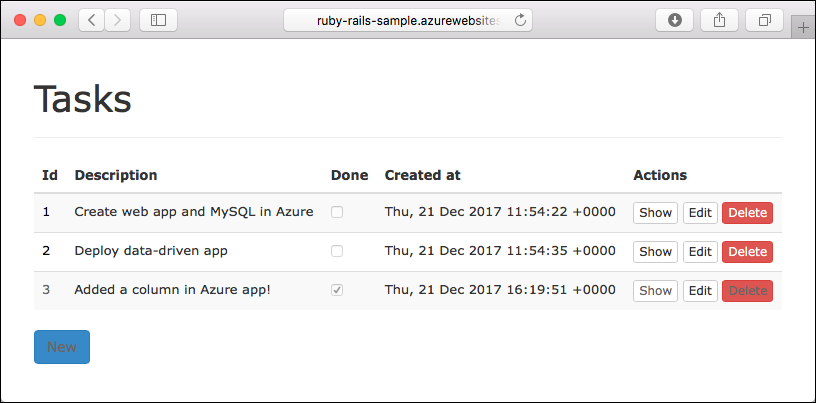Click the green full-screen window button
Screen dimensions: 816x403
[x=60, y=20]
